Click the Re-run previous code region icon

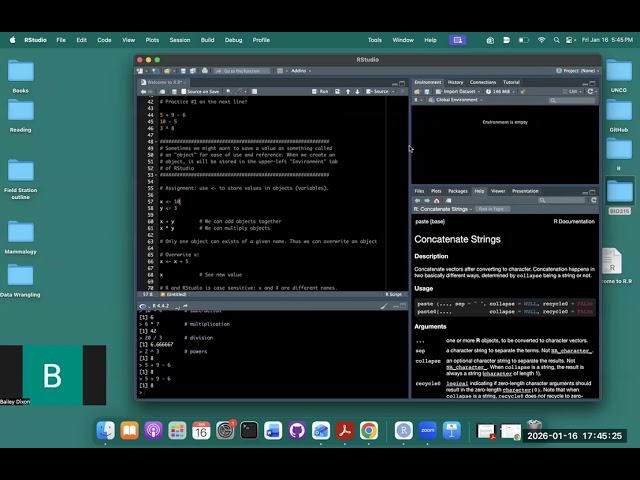(x=337, y=91)
